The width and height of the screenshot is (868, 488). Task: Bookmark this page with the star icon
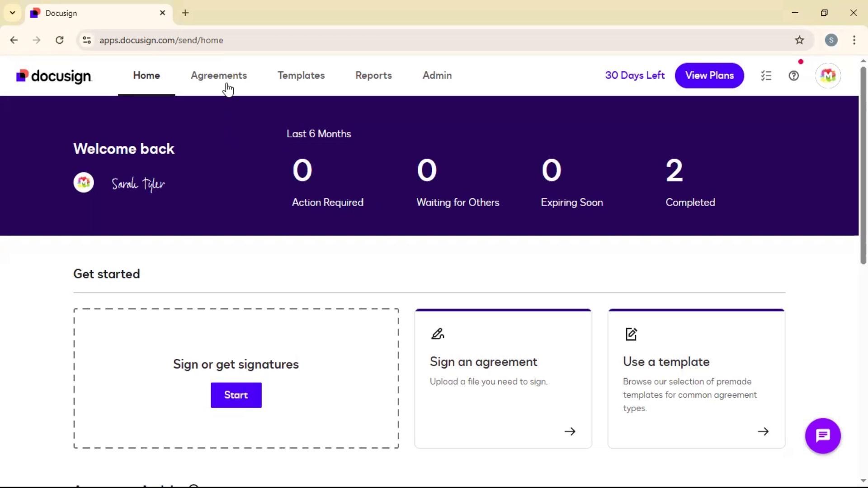(799, 40)
